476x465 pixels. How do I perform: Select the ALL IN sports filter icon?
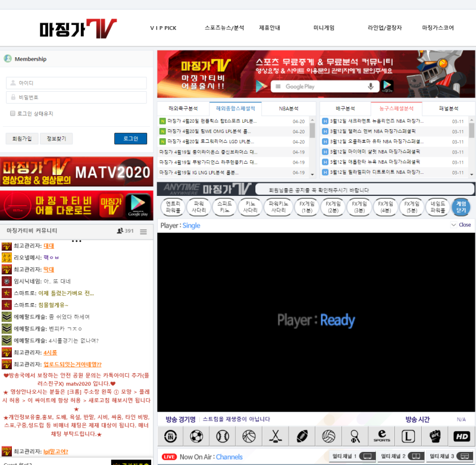point(170,436)
